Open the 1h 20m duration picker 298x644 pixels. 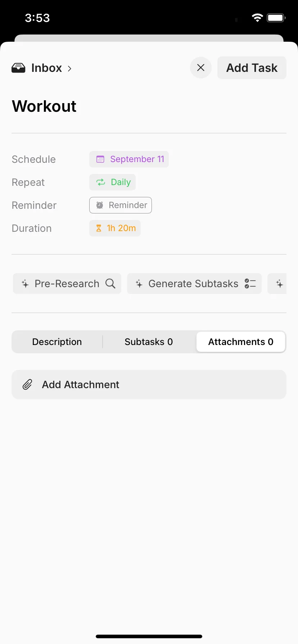(x=115, y=228)
